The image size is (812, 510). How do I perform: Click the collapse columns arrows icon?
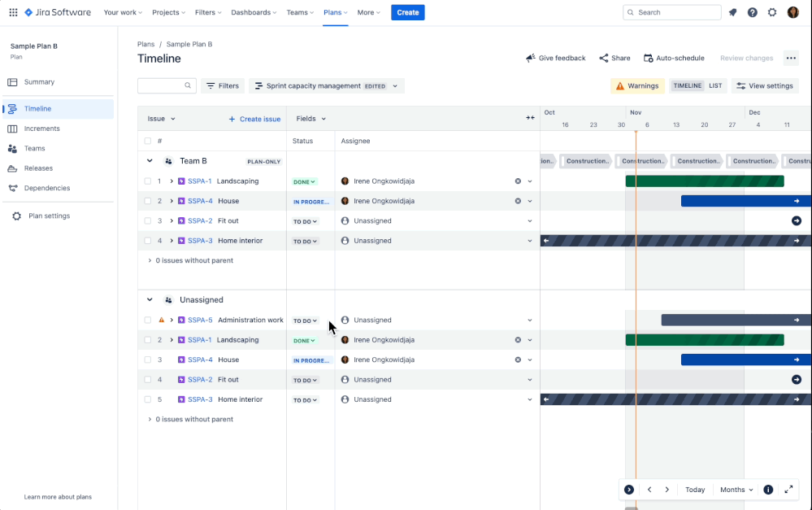(530, 118)
